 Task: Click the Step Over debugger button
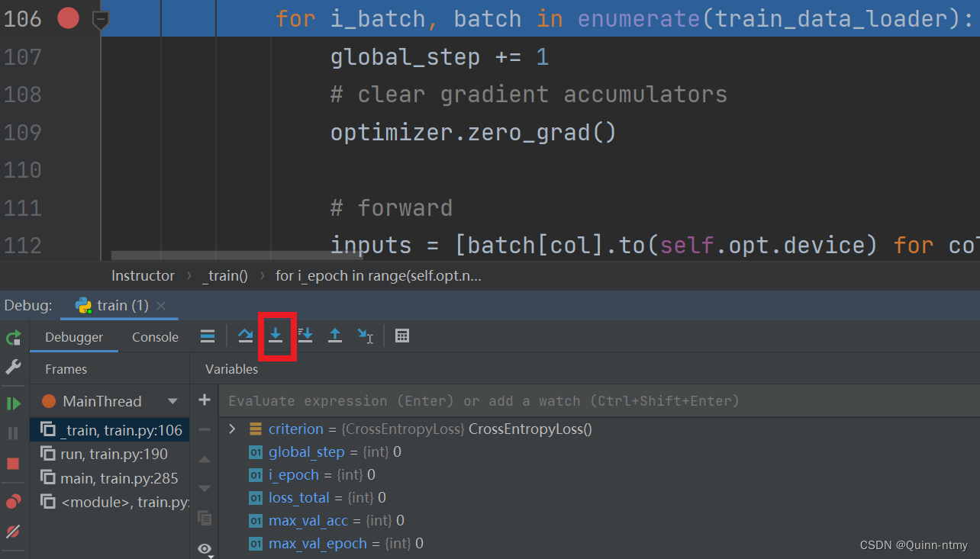245,336
